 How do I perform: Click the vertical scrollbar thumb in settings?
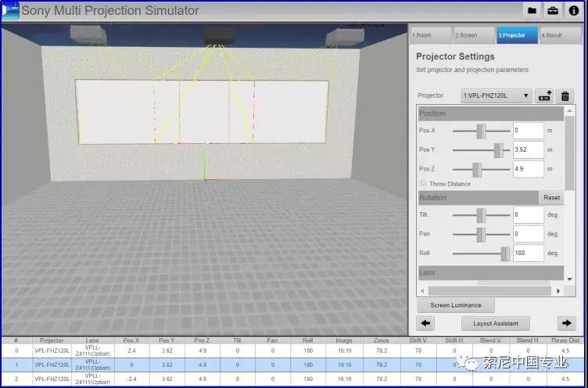[x=569, y=153]
